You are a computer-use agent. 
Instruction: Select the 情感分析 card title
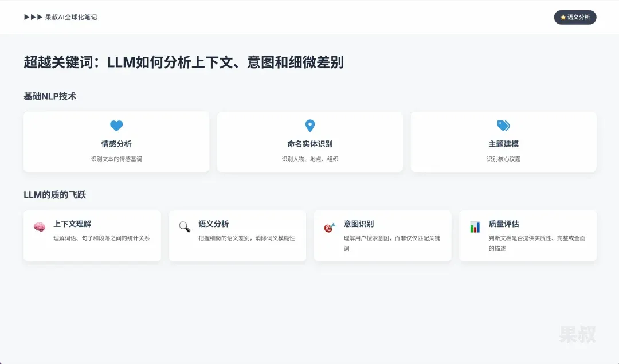tap(116, 144)
